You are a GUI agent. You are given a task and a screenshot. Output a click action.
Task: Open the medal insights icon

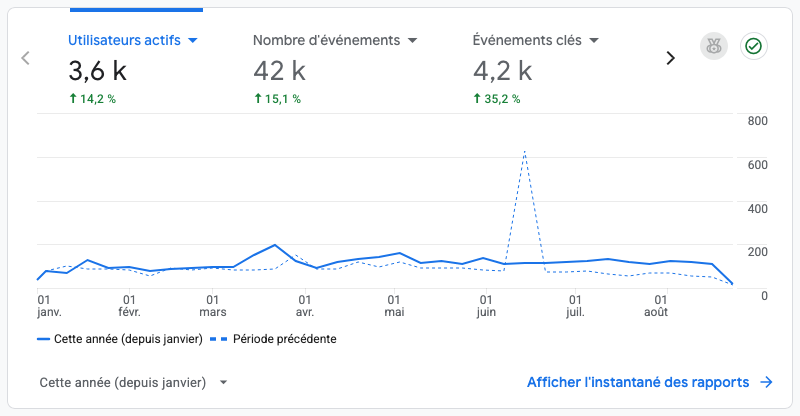click(x=714, y=46)
